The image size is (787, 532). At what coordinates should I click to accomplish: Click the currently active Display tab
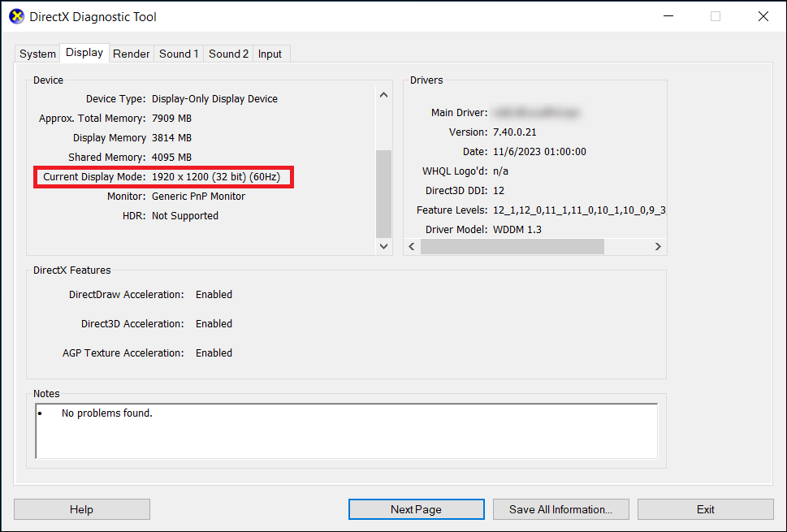click(x=84, y=52)
